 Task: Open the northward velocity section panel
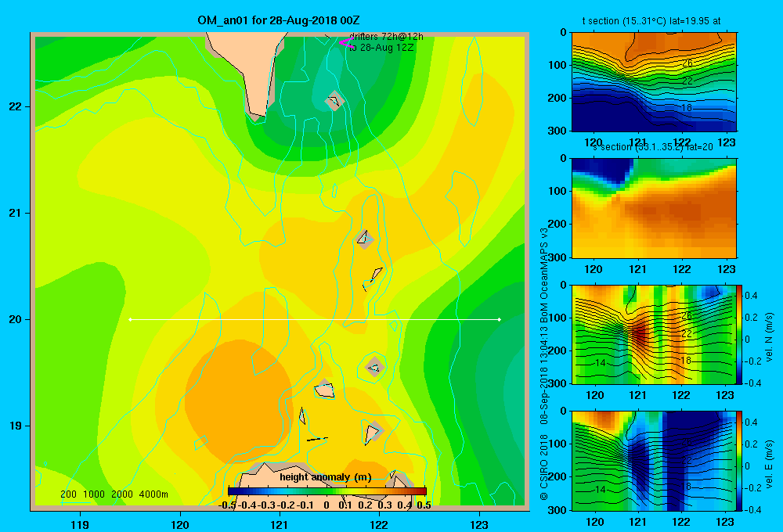tap(654, 334)
